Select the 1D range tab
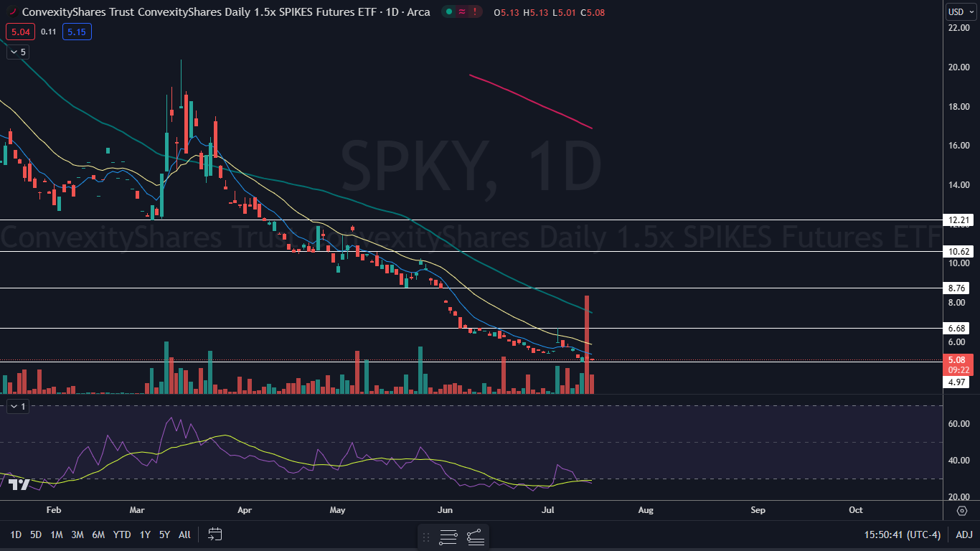This screenshot has width=980, height=551. [15, 534]
